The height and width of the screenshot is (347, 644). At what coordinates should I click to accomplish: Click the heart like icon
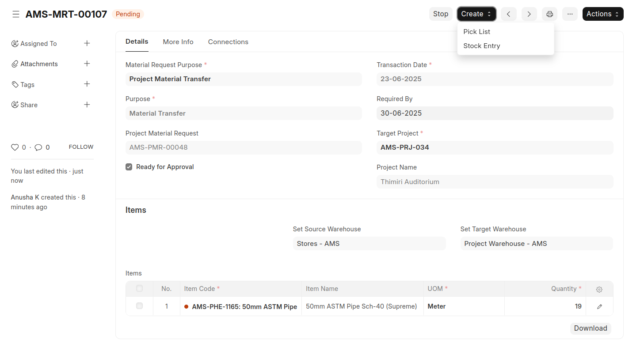pyautogui.click(x=15, y=147)
